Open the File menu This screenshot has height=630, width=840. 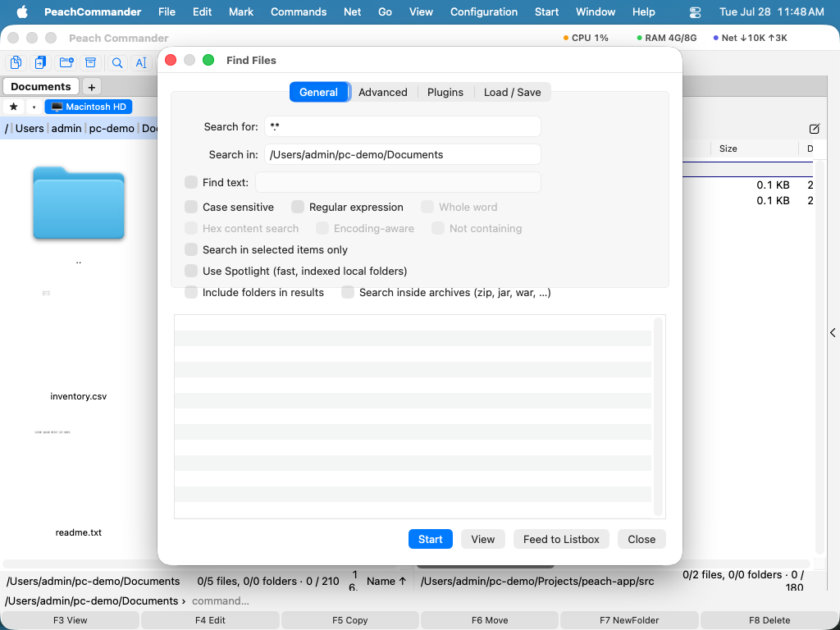point(167,11)
